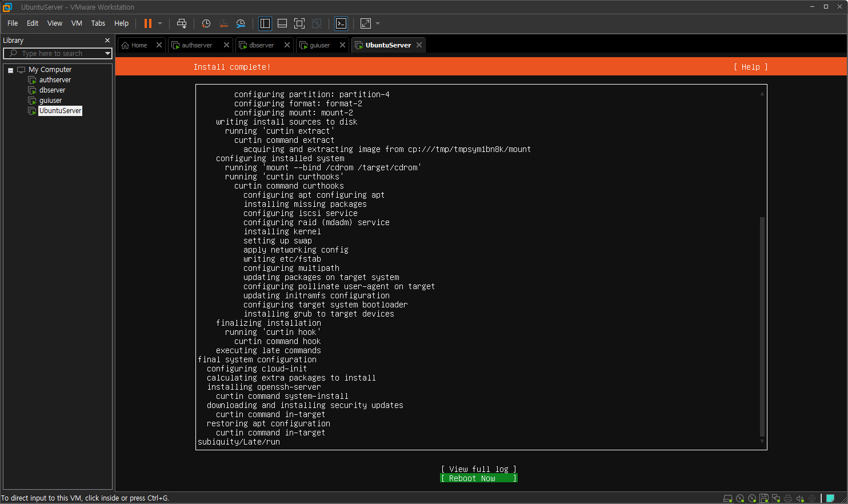Open the VM menu
The width and height of the screenshot is (848, 504).
[77, 23]
